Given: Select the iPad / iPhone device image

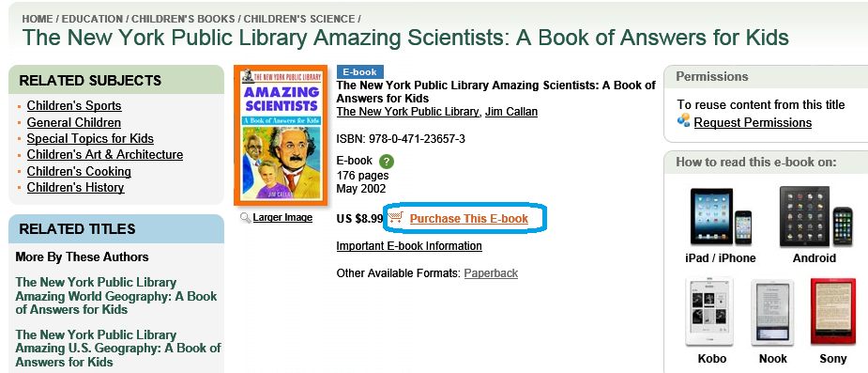Looking at the screenshot, I should (720, 217).
